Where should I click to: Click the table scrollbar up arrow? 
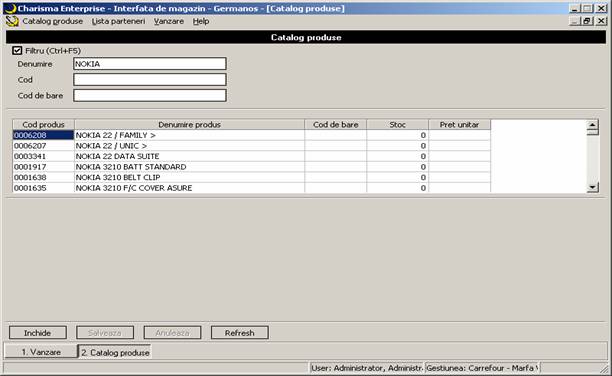(592, 125)
